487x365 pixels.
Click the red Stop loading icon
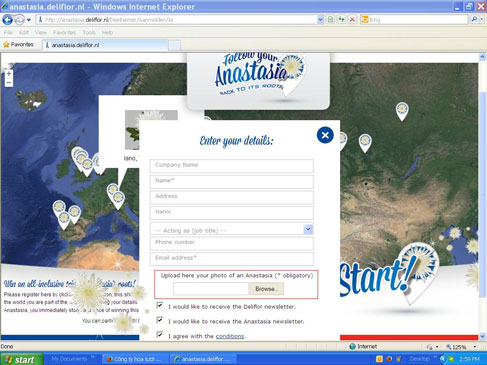352,20
